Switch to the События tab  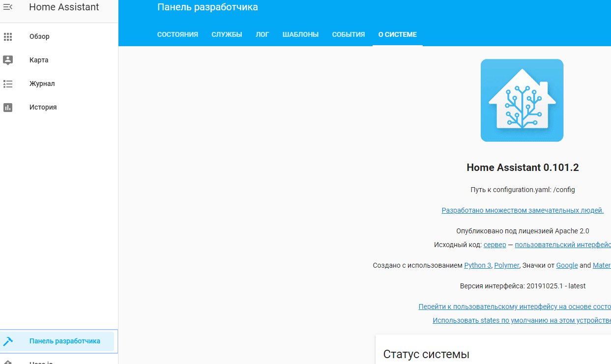[x=348, y=35]
